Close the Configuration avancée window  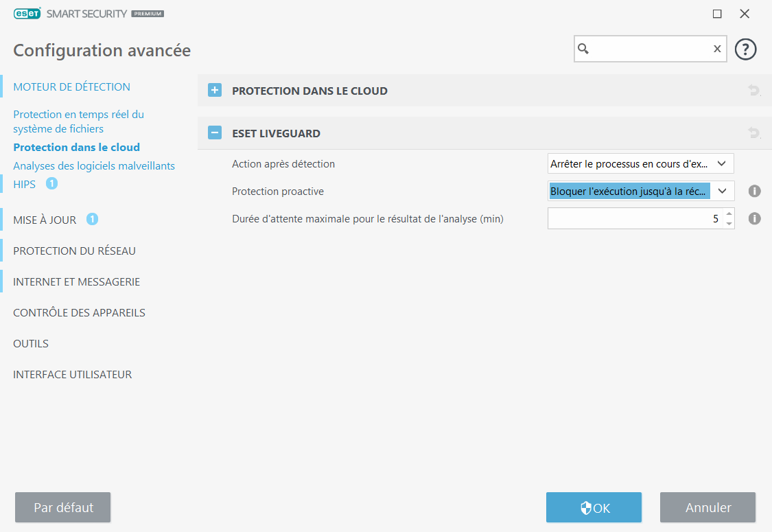coord(745,14)
